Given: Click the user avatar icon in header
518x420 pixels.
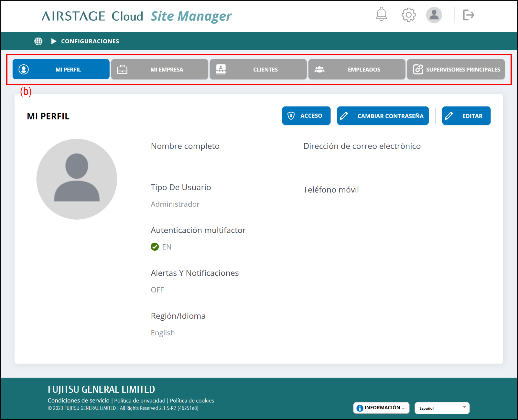Looking at the screenshot, I should tap(434, 15).
